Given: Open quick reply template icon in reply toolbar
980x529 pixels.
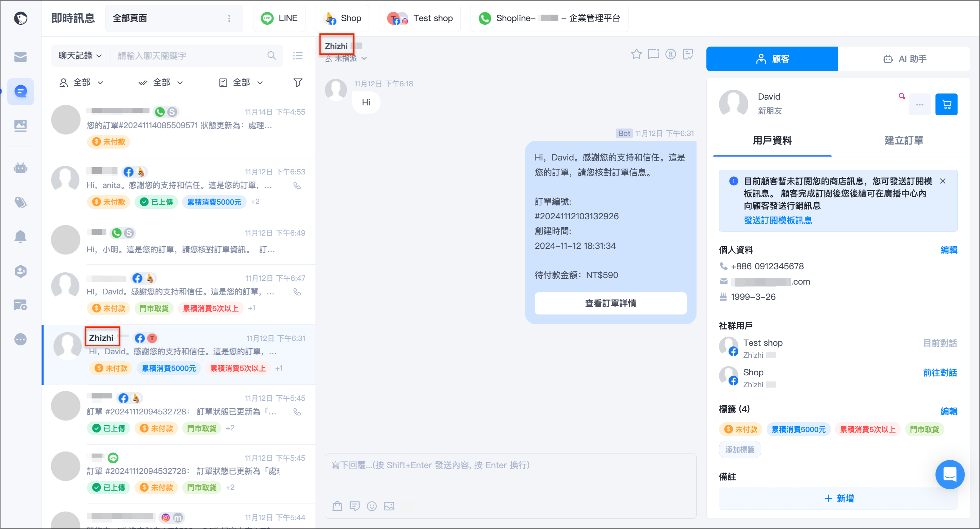Looking at the screenshot, I should 355,506.
